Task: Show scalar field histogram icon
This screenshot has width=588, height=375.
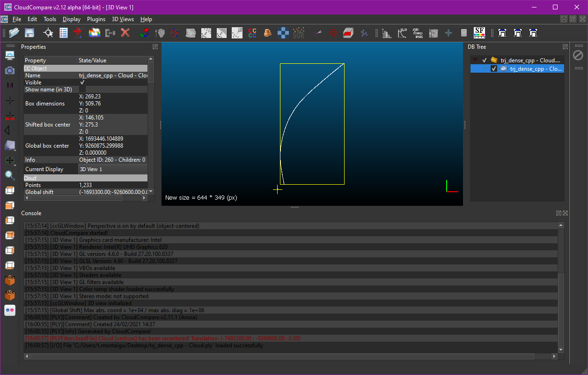Action: point(387,33)
